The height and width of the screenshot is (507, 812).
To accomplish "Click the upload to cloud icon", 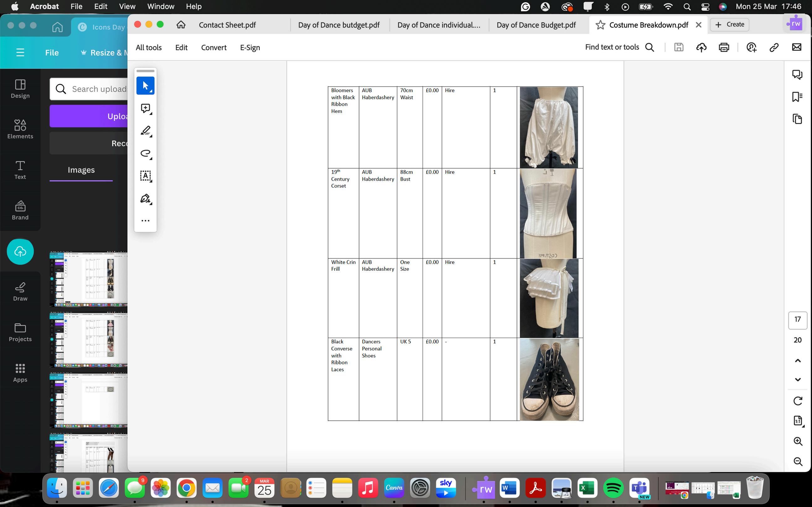I will pos(701,47).
